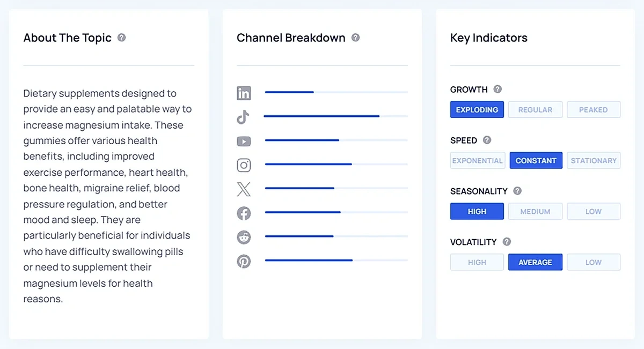Select the Facebook channel icon

[244, 213]
